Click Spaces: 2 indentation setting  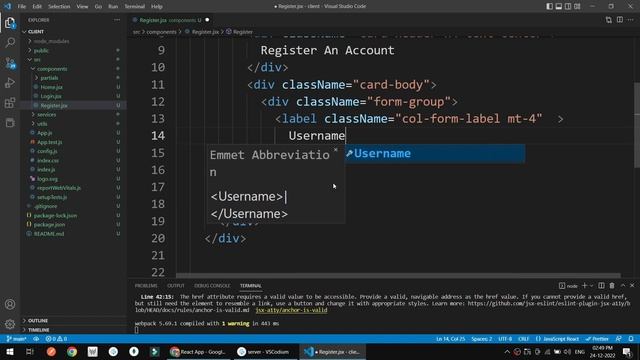(x=482, y=339)
